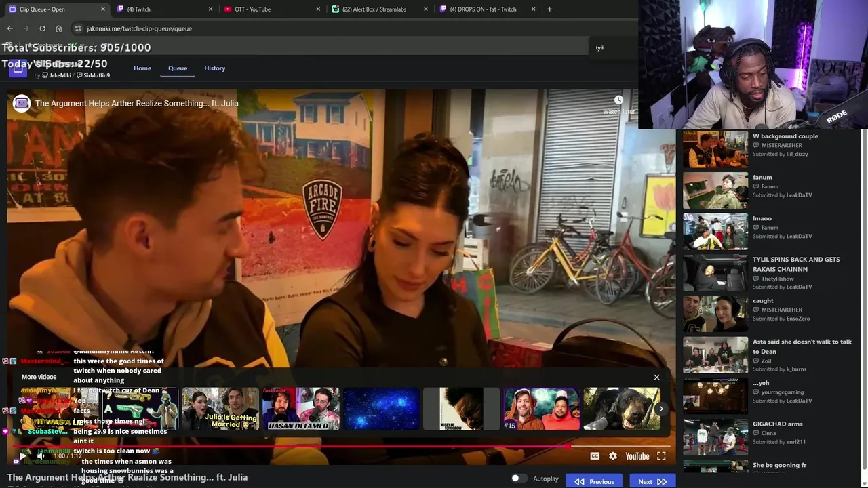Toggle closed captions CC button
868x488 pixels.
tap(595, 456)
